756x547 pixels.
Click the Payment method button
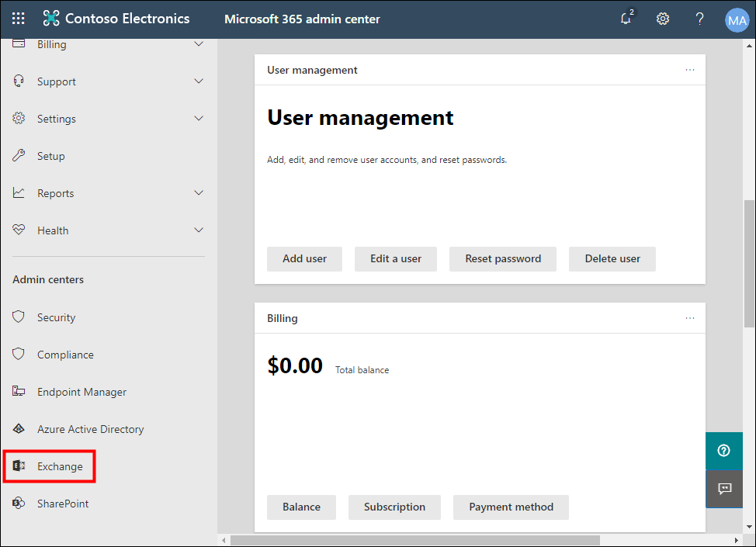511,507
